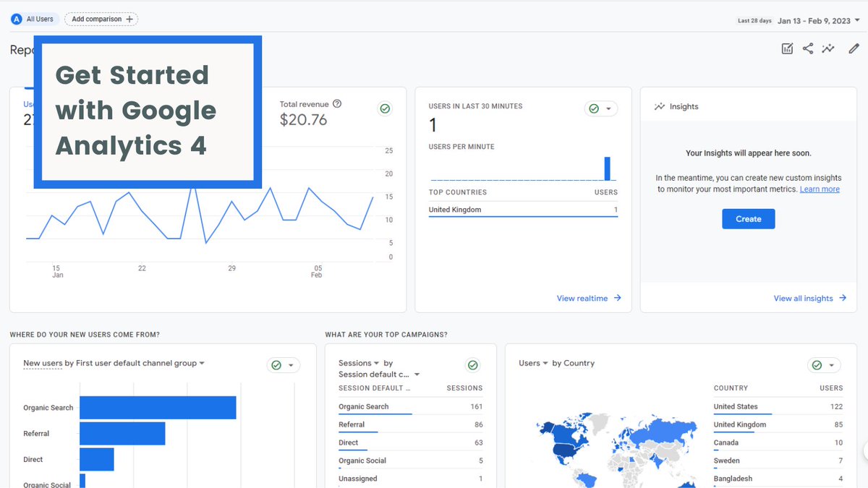868x488 pixels.
Task: Expand the Users by Country metric dropdown
Action: (x=545, y=363)
